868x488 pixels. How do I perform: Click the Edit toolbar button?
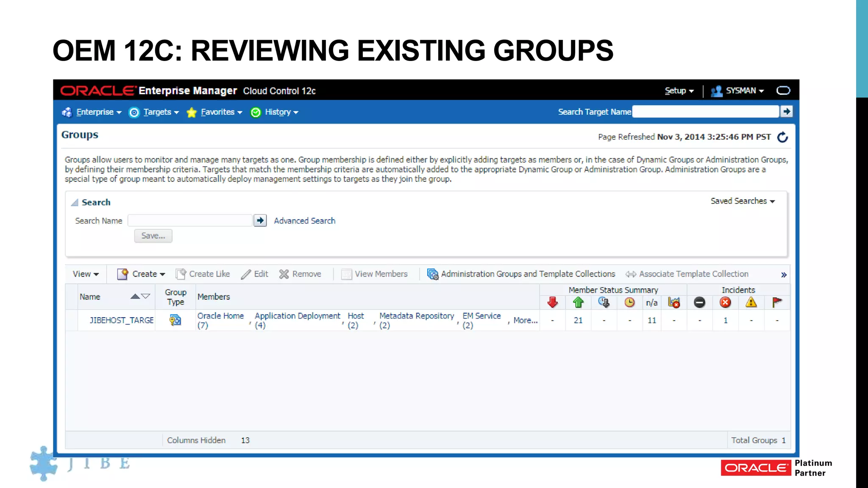(254, 274)
